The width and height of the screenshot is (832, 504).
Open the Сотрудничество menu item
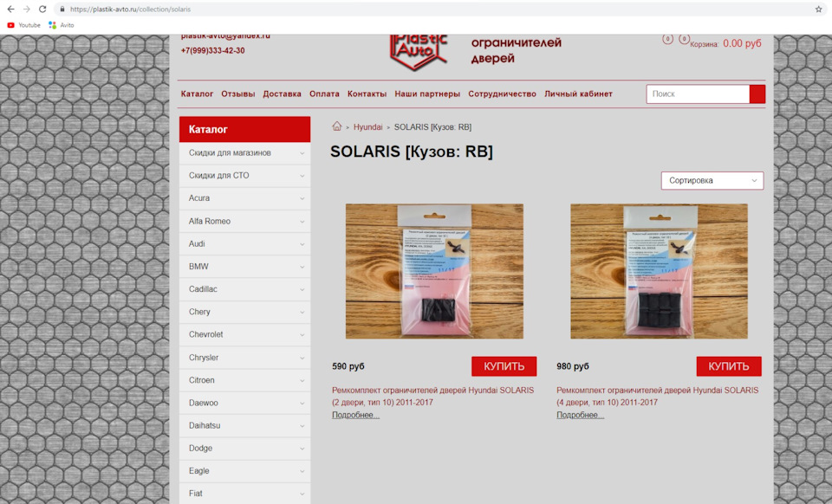tap(502, 94)
